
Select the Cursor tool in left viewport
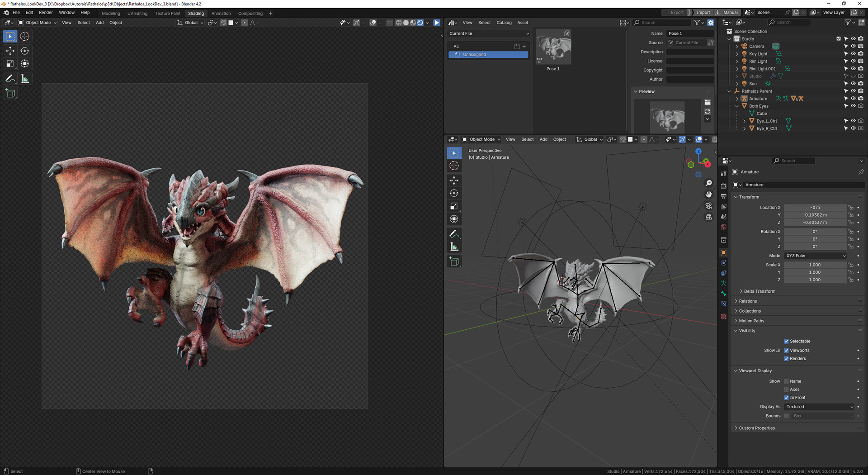25,36
